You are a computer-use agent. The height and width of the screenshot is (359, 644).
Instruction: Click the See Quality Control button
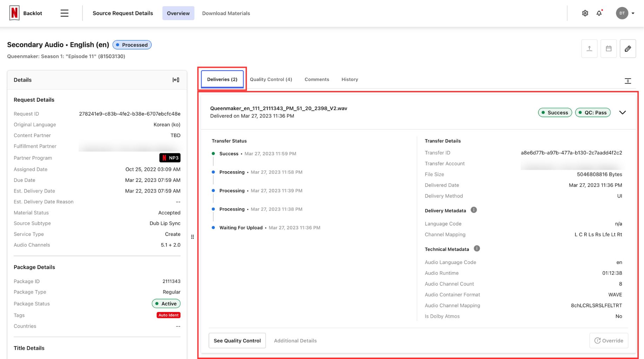pyautogui.click(x=237, y=340)
